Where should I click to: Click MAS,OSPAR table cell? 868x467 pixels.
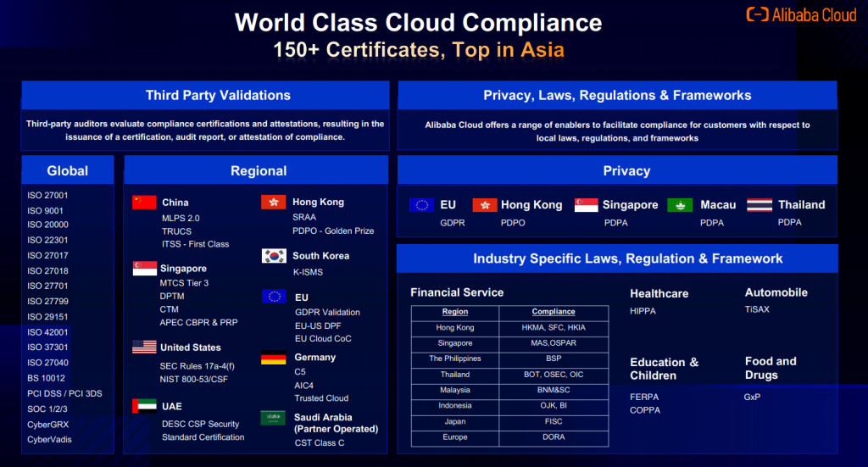coord(554,343)
